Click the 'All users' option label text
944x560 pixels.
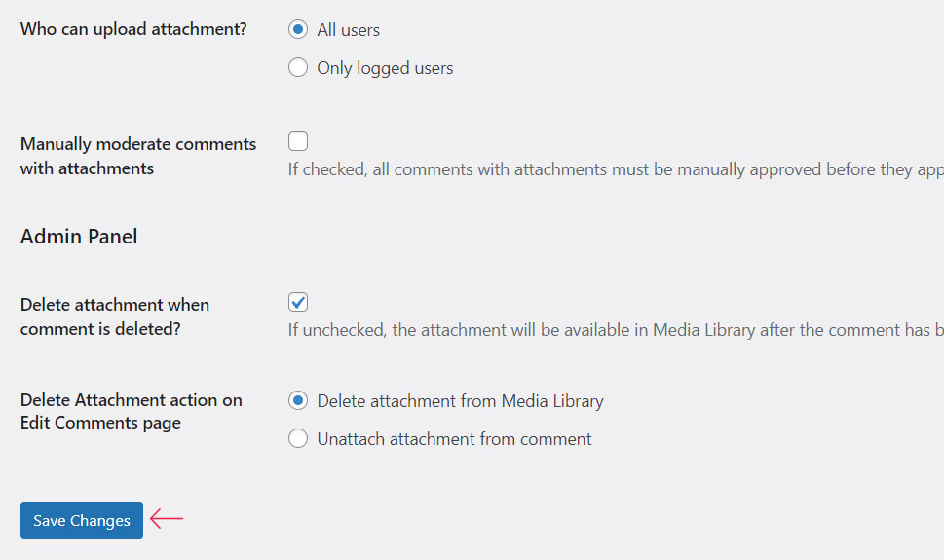click(348, 30)
